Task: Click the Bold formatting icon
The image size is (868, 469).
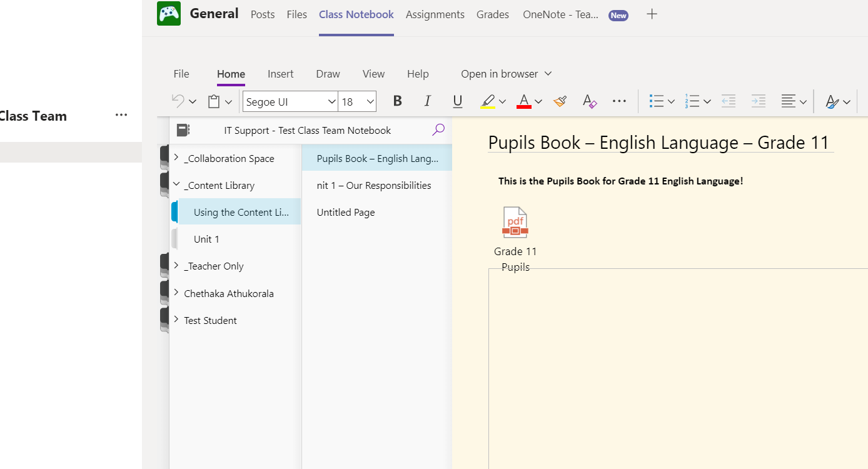Action: tap(397, 101)
